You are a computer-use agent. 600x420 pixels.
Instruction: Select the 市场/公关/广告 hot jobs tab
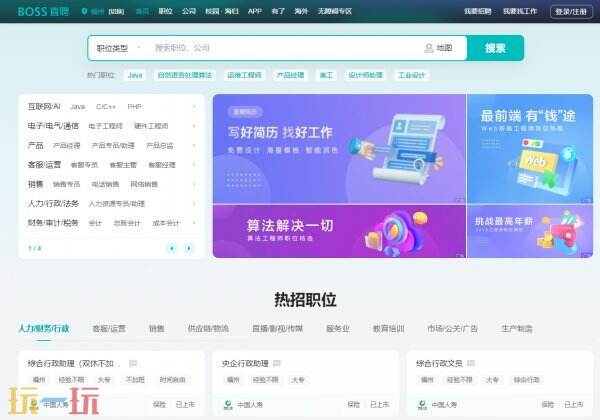[x=453, y=328]
